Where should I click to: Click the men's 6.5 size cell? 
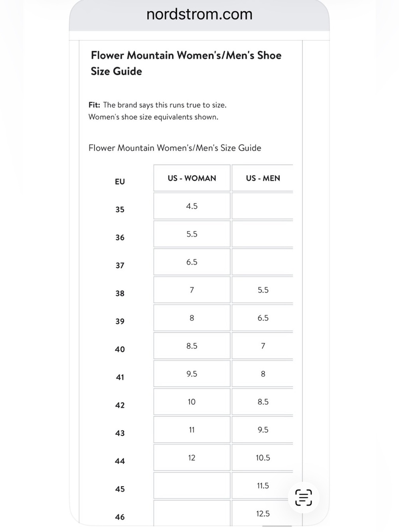[x=263, y=318]
